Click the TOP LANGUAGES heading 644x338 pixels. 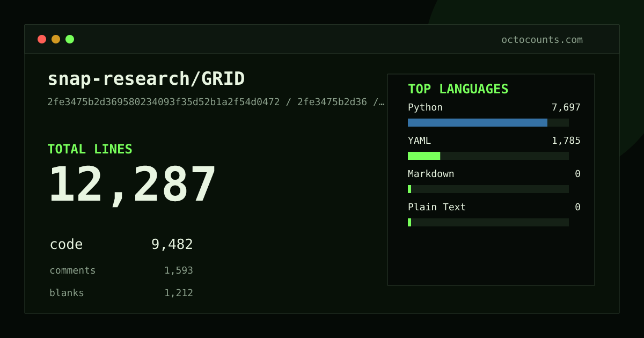(458, 89)
